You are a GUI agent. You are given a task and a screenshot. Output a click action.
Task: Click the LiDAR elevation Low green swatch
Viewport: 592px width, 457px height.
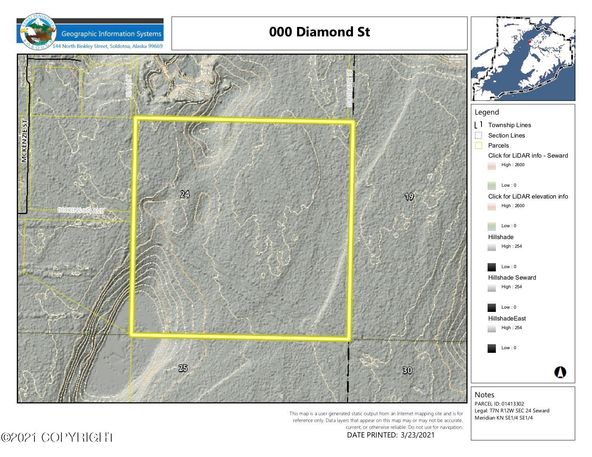point(492,226)
